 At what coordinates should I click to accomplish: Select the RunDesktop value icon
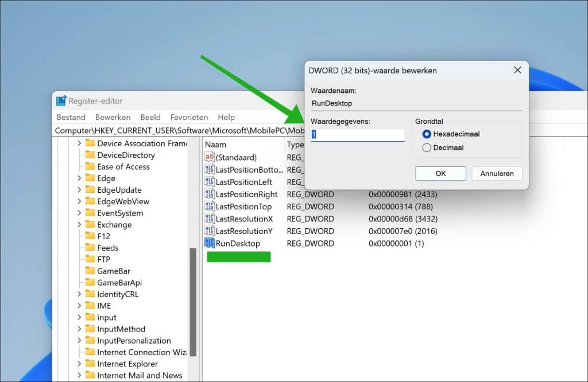pyautogui.click(x=209, y=243)
